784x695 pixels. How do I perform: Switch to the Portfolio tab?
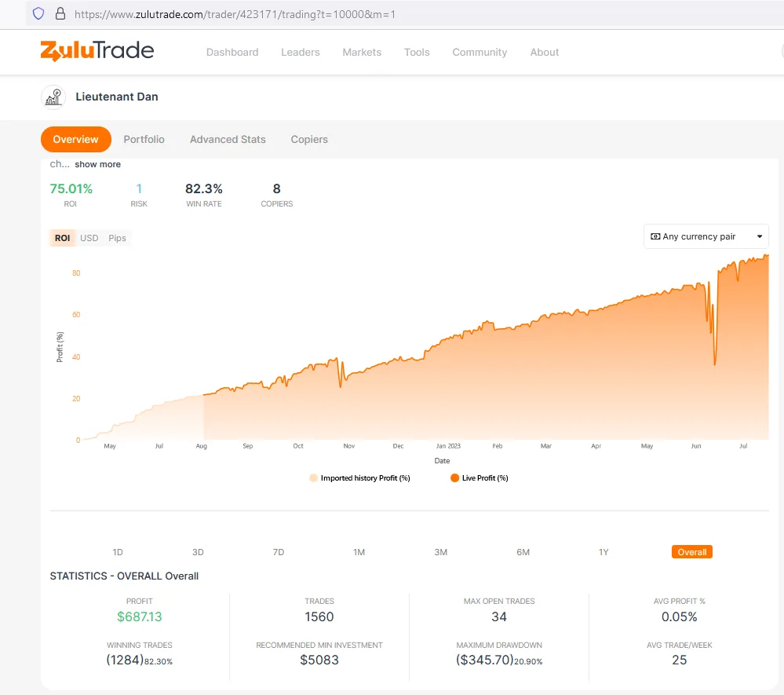(x=144, y=140)
